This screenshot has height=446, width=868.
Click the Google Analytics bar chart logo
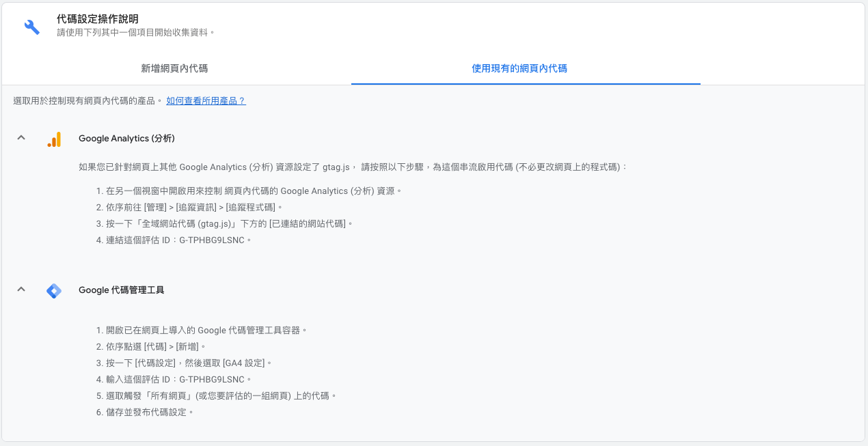(54, 139)
